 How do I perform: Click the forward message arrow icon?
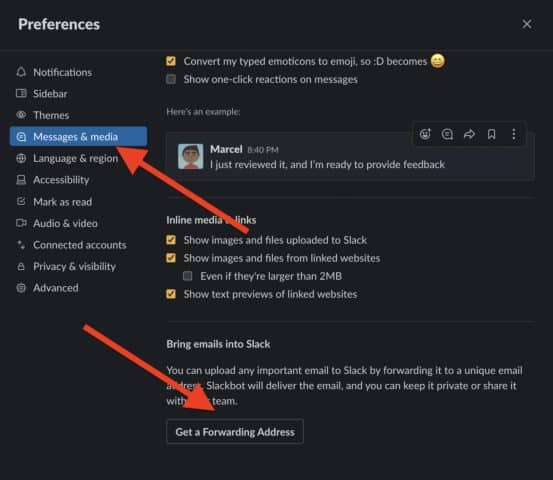tap(469, 134)
